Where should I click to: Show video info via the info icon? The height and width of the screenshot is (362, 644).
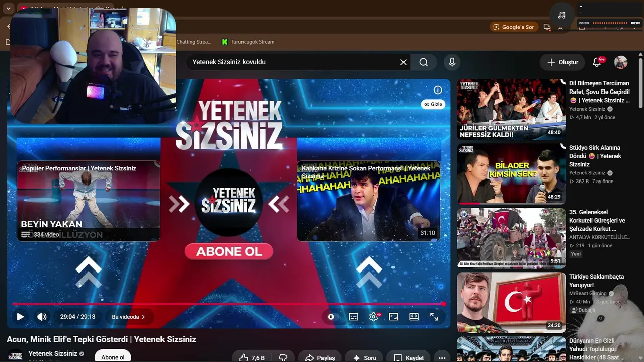point(438,90)
